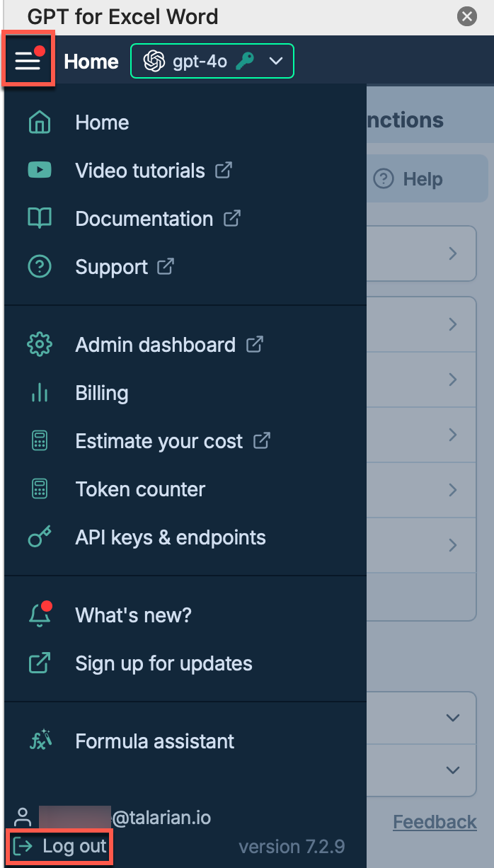The height and width of the screenshot is (868, 494).
Task: Click the Formula assistant fx icon
Action: pyautogui.click(x=40, y=741)
